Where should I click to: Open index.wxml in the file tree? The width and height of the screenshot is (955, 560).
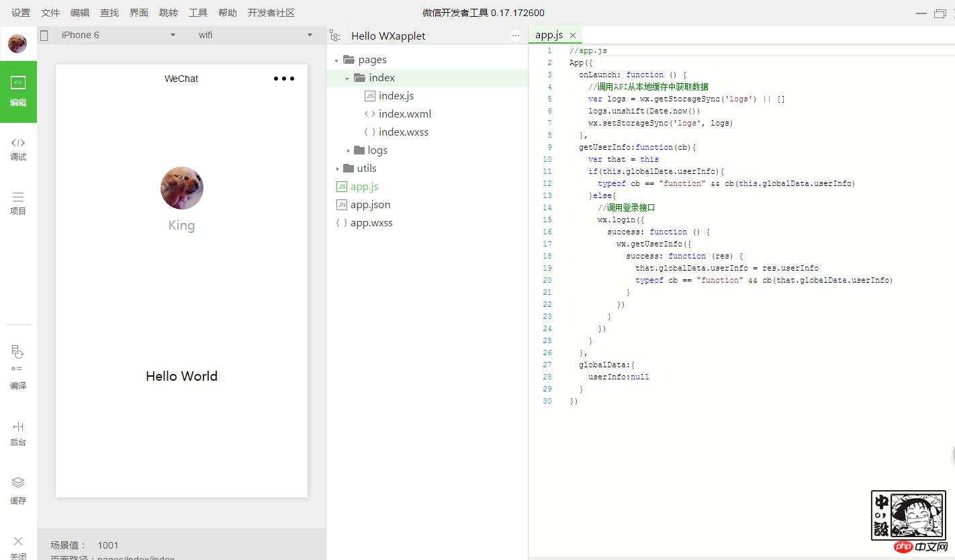404,113
